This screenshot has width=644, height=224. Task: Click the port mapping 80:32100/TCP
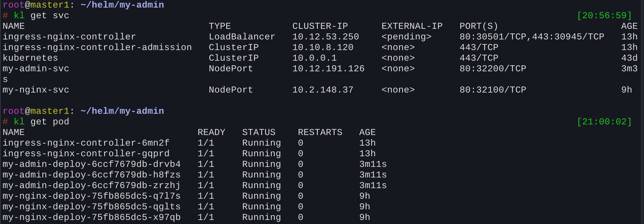(493, 90)
